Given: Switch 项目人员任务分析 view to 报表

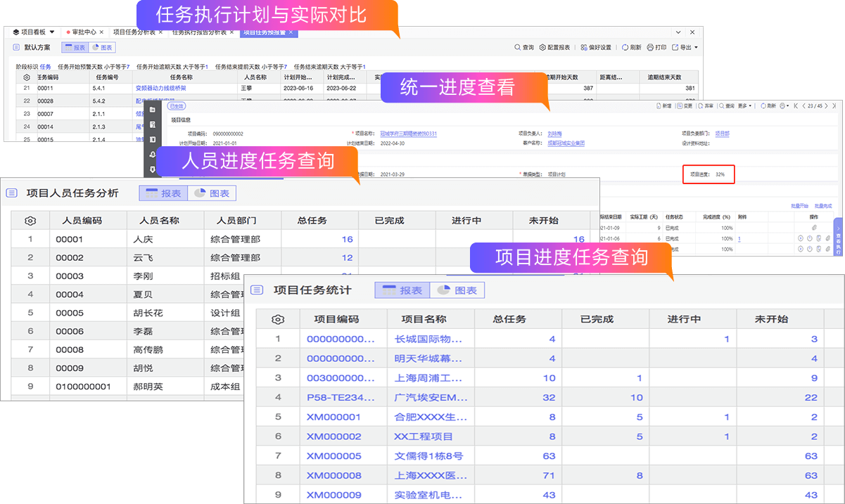Looking at the screenshot, I should coord(163,193).
